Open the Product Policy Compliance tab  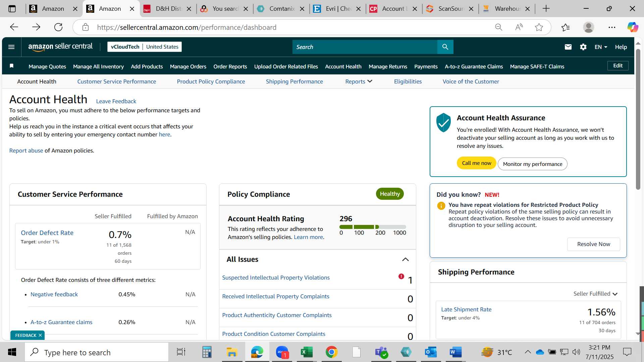coord(211,81)
